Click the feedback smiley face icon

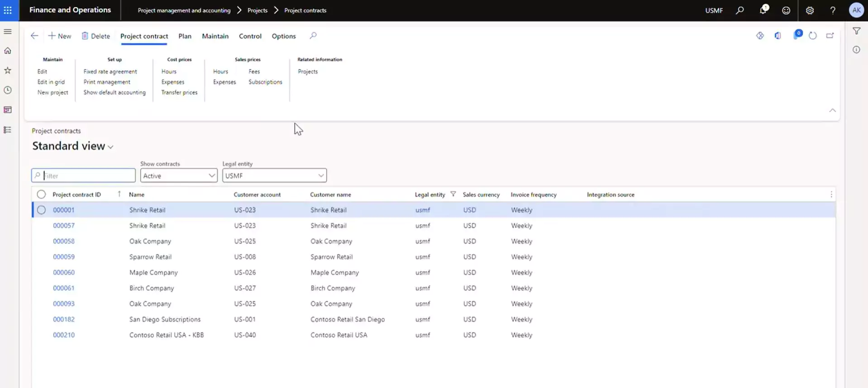tap(786, 10)
